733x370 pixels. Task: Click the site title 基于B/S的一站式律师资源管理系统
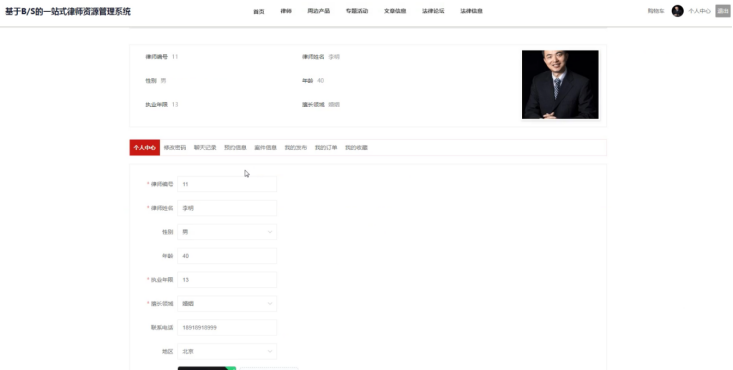tap(68, 12)
